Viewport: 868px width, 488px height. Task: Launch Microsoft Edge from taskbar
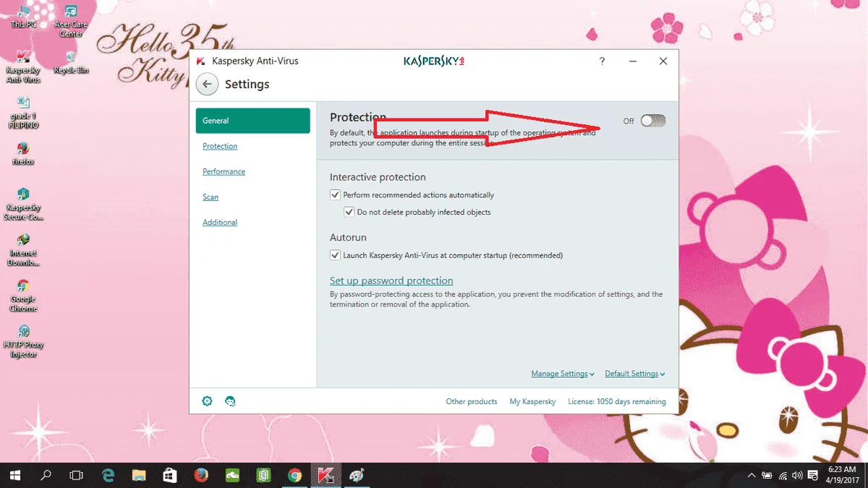[109, 475]
